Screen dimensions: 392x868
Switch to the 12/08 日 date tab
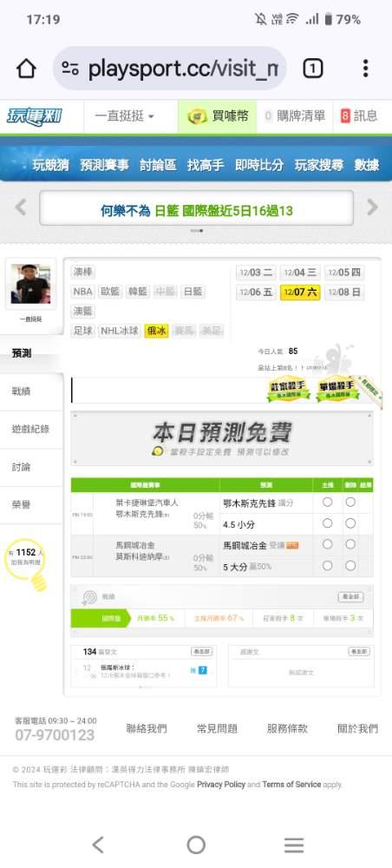click(x=344, y=293)
